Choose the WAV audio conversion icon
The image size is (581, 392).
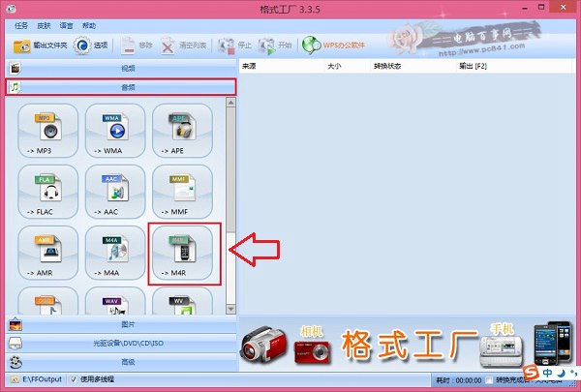(115, 302)
